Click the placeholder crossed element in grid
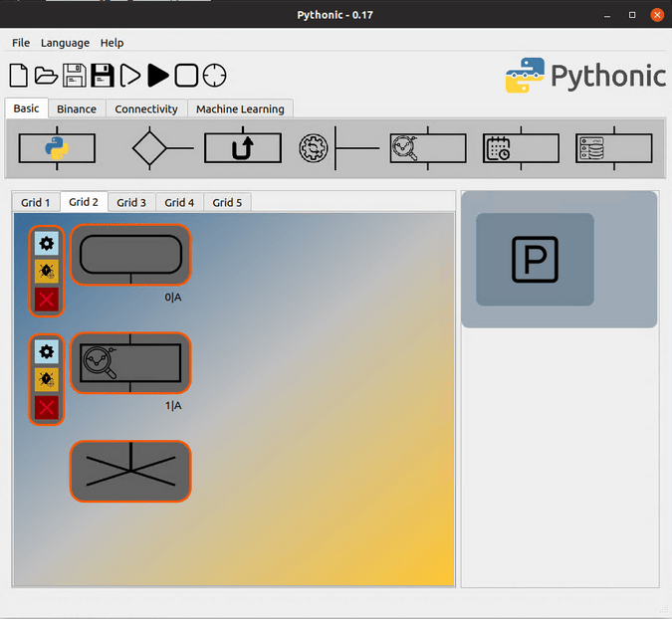This screenshot has height=619, width=672. coord(130,471)
